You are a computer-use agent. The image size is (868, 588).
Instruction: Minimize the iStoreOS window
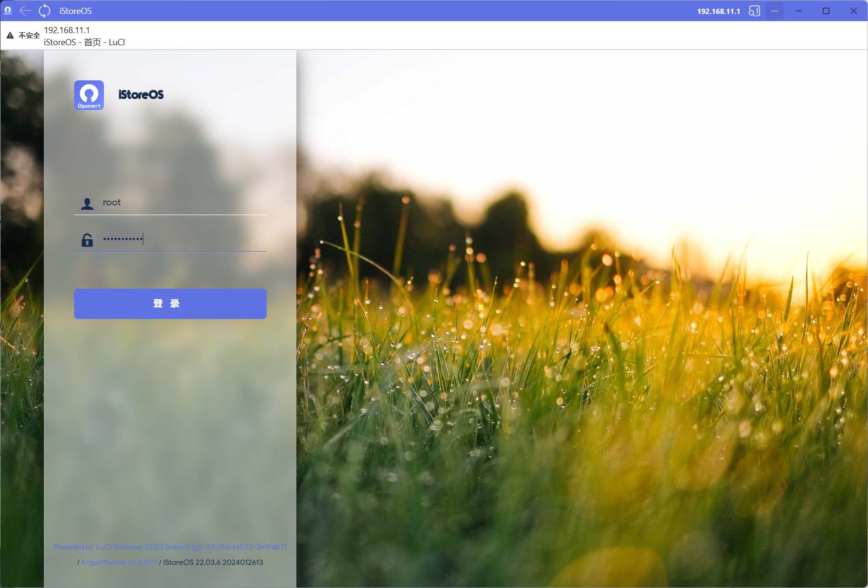point(798,11)
